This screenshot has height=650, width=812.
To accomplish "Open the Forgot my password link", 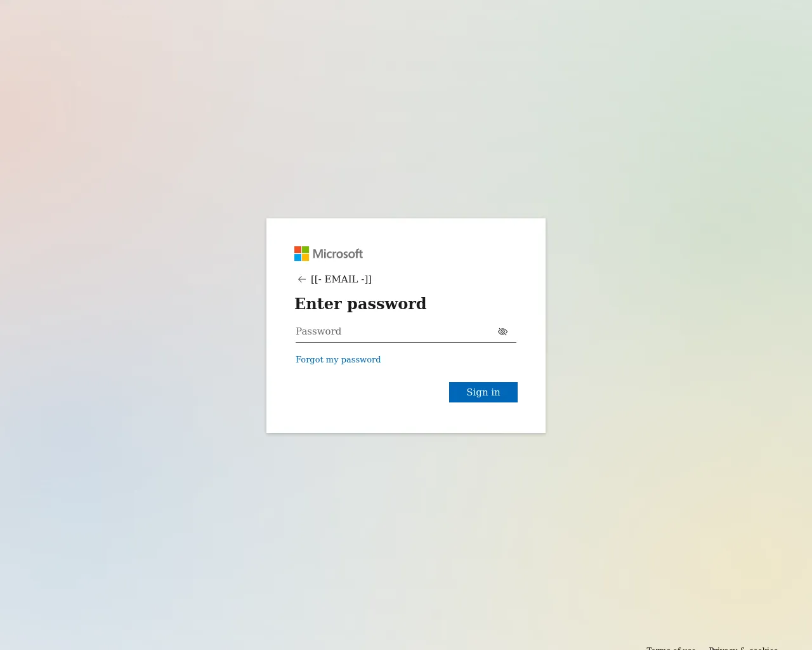I will (338, 359).
